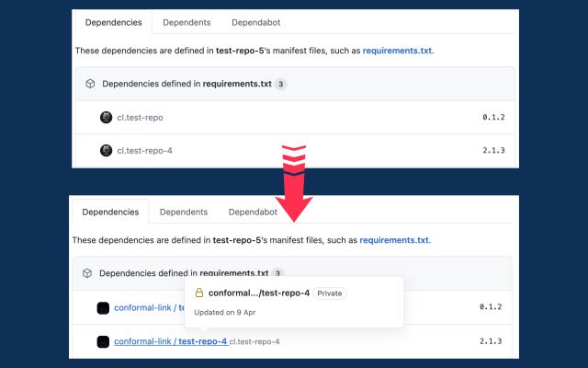Click version 2.1.3 in lower panel
This screenshot has width=588, height=368.
491,341
